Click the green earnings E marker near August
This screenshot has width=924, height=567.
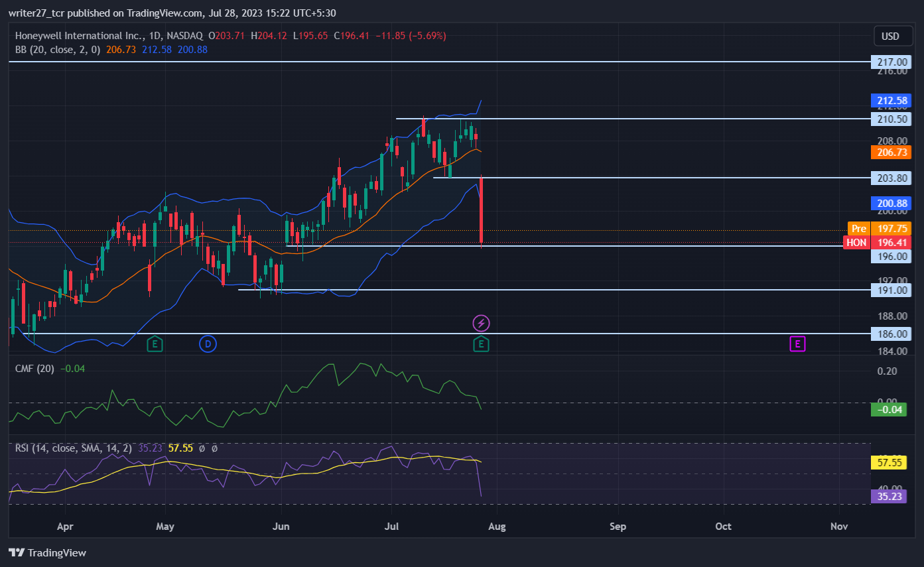coord(481,344)
